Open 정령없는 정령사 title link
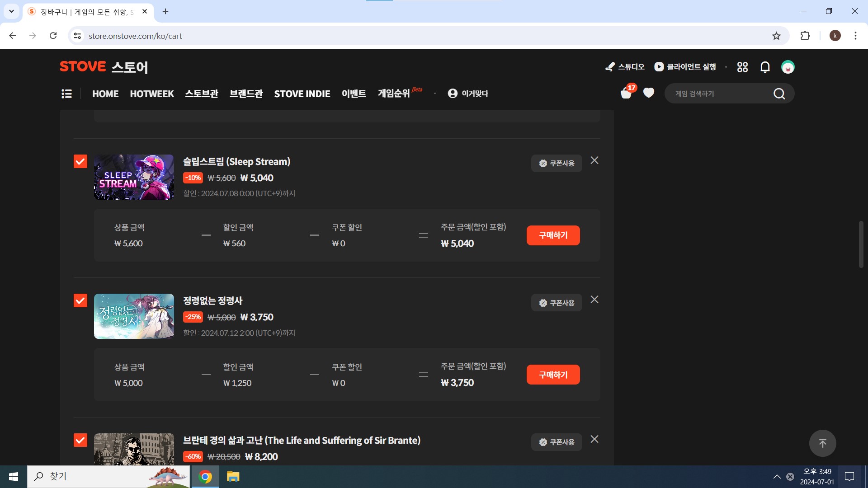 point(212,301)
